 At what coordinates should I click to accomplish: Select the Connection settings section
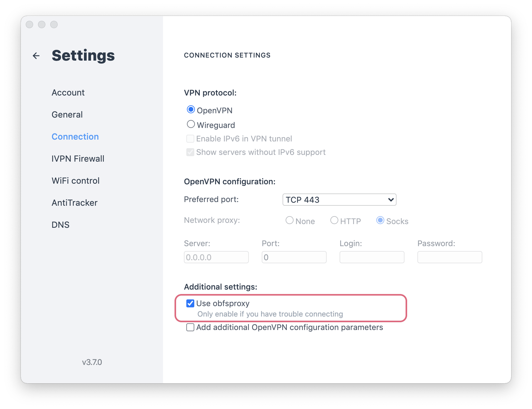tap(75, 137)
